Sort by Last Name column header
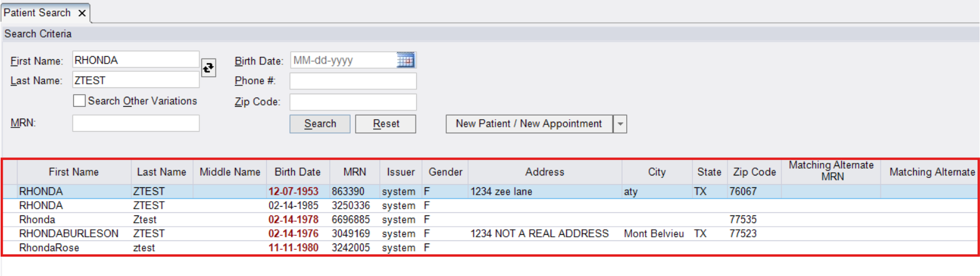Screen dimensions: 980x276 [x=162, y=172]
